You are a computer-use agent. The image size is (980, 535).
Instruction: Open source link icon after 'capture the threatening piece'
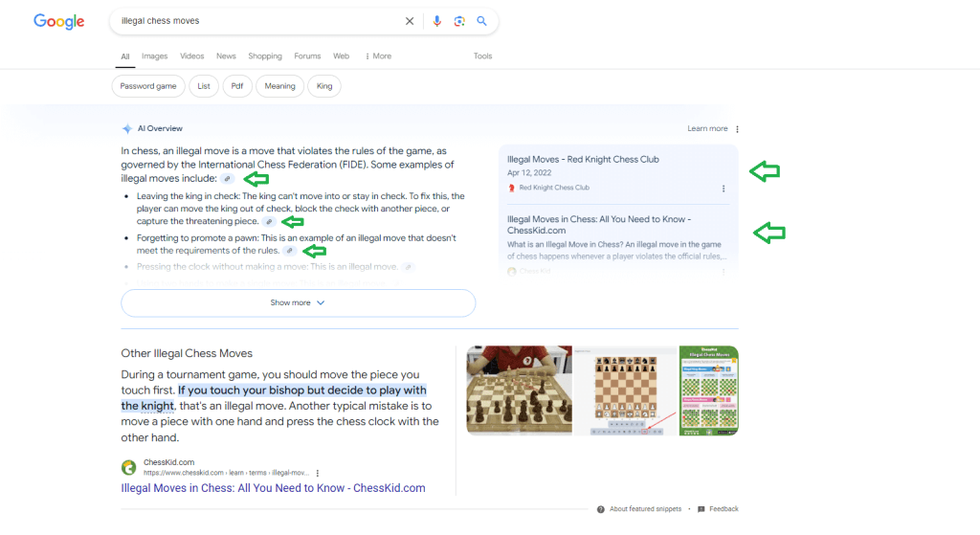point(269,221)
